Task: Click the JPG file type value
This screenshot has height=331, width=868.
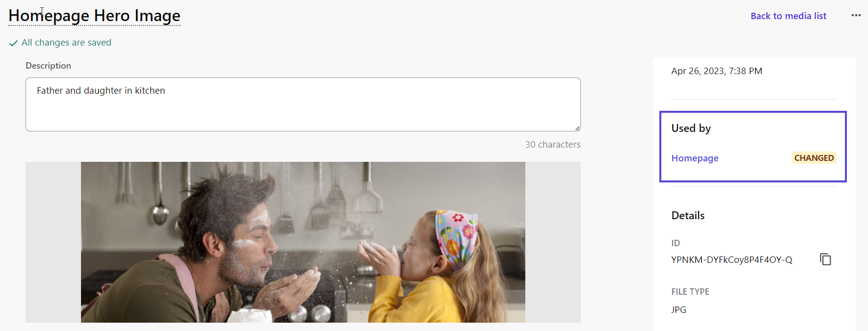Action: coord(678,309)
